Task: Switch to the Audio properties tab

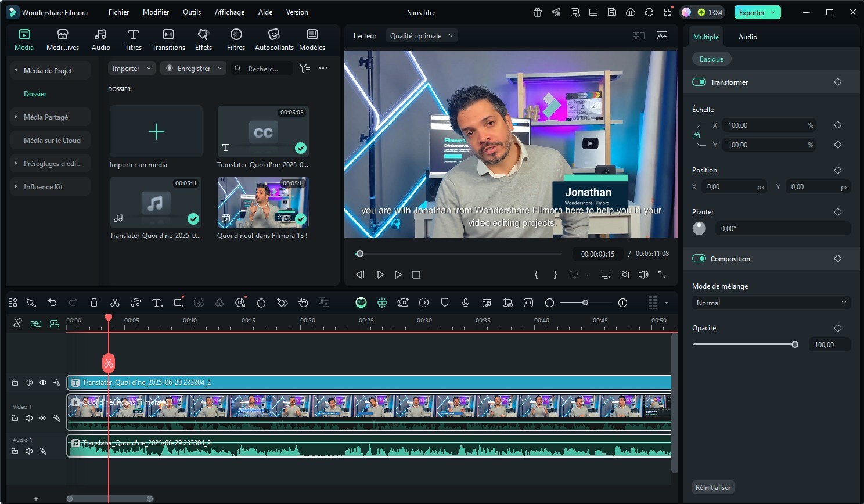Action: tap(747, 37)
